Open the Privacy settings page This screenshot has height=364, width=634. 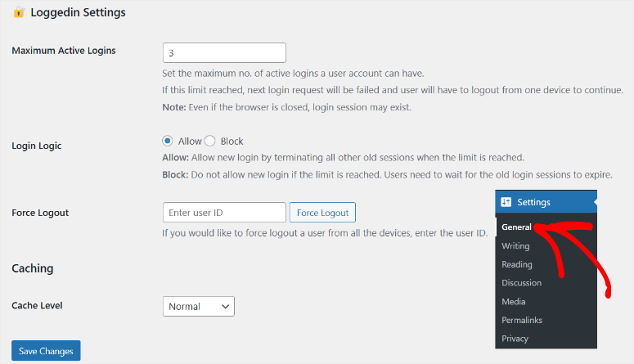point(515,339)
